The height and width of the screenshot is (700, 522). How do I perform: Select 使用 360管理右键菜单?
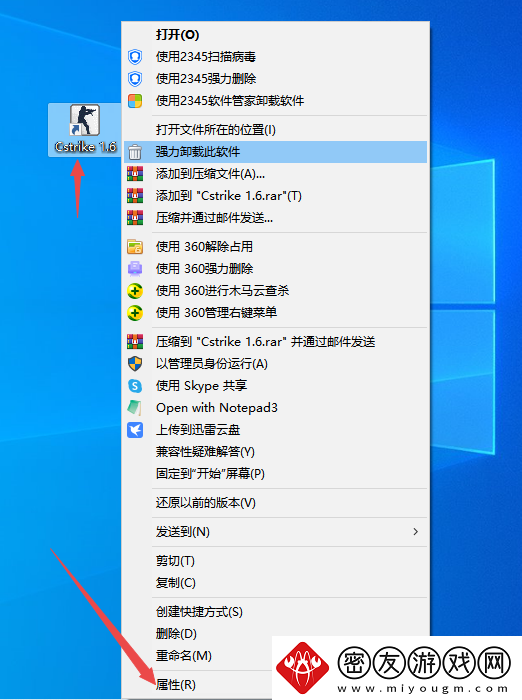pyautogui.click(x=276, y=312)
